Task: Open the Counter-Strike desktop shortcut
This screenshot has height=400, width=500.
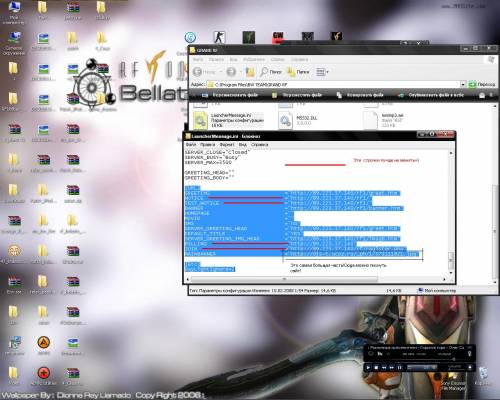Action: pos(219,37)
